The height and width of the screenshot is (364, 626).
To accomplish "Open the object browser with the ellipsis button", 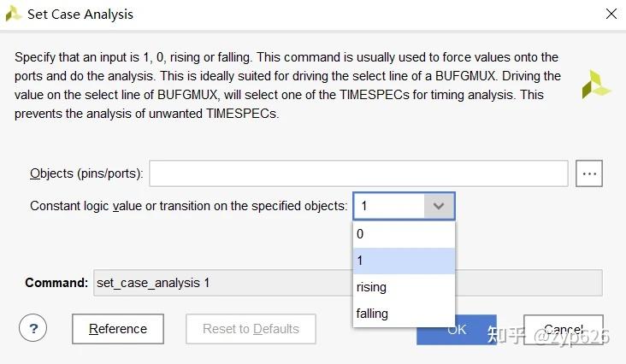I will tap(589, 173).
